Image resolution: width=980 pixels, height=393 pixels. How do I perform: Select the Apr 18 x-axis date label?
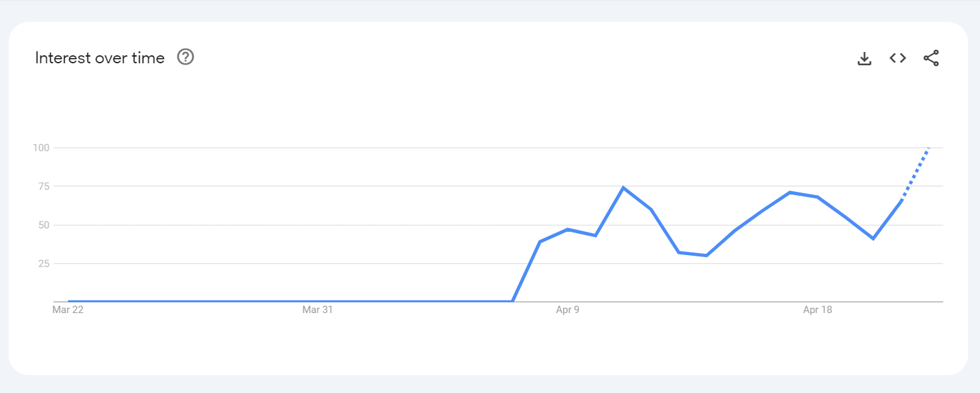[817, 310]
